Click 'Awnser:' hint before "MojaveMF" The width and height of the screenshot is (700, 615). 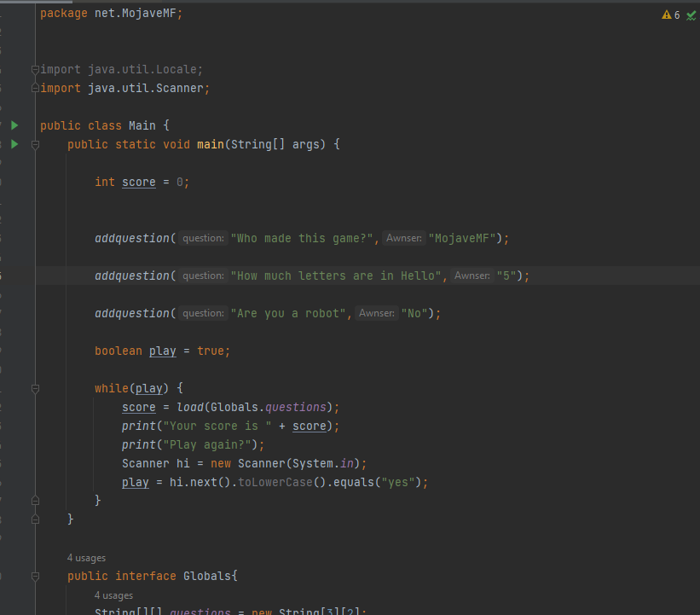point(403,238)
